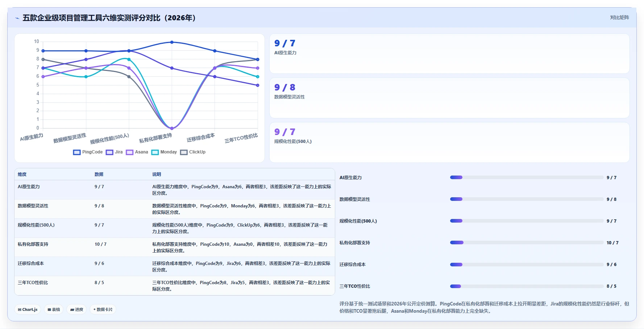Open the 9 / 7 规模化性能(500人) stat card
The width and height of the screenshot is (644, 329).
(x=449, y=142)
